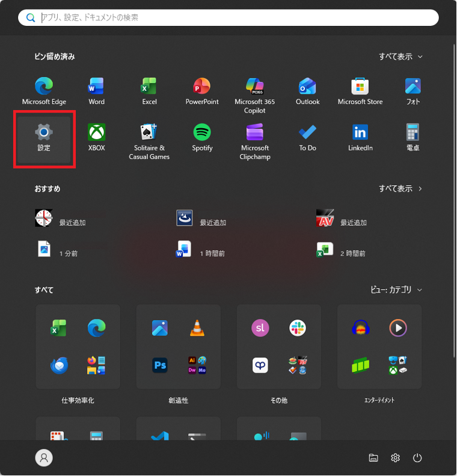Launch Photoshop from the 創造性 category
This screenshot has height=476, width=457.
click(160, 365)
